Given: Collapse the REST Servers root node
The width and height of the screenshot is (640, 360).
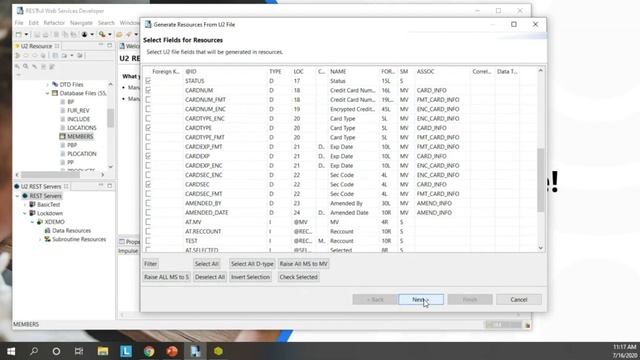Looking at the screenshot, I should point(18,196).
